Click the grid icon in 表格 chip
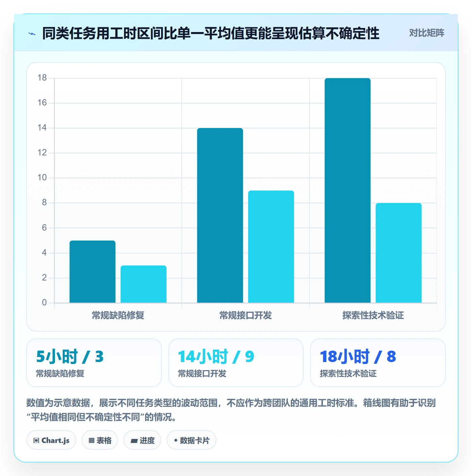The image size is (472, 476). [x=91, y=441]
